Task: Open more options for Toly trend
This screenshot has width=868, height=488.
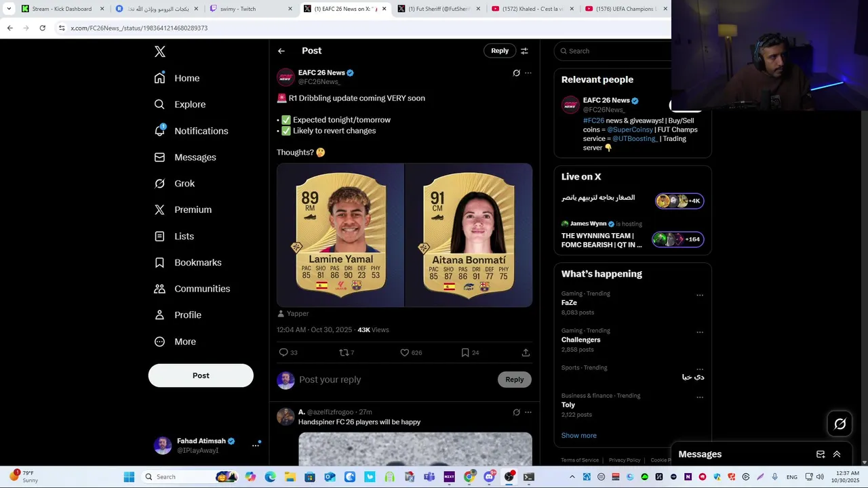Action: pyautogui.click(x=700, y=398)
